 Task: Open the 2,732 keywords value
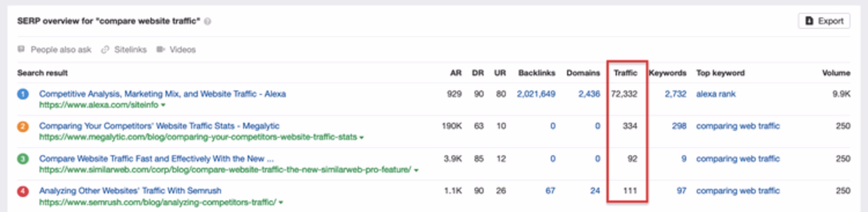coord(675,94)
